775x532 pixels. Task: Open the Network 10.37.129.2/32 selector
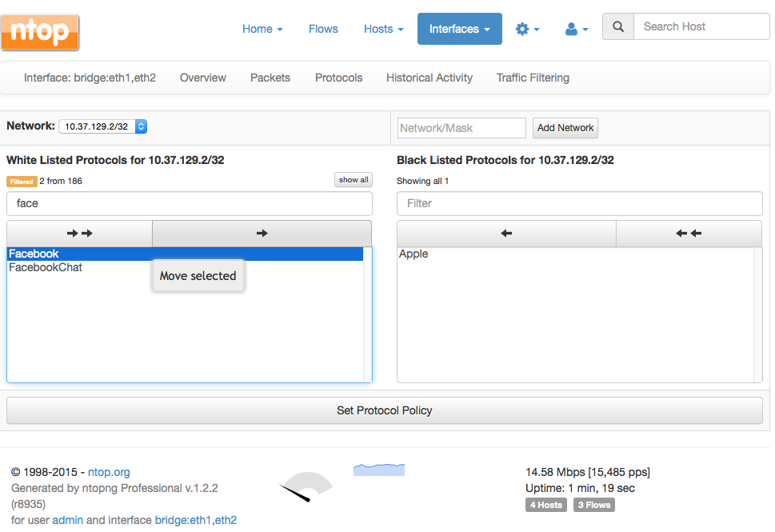pyautogui.click(x=103, y=126)
